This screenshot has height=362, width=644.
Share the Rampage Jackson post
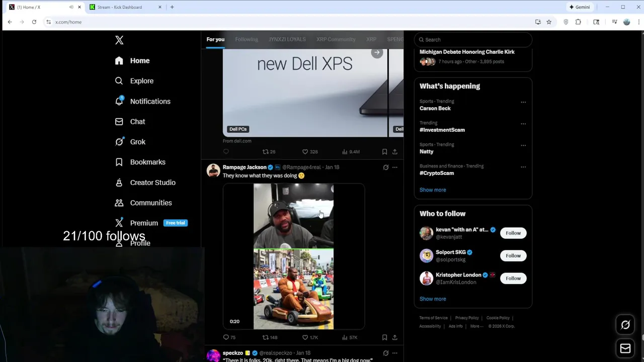395,337
